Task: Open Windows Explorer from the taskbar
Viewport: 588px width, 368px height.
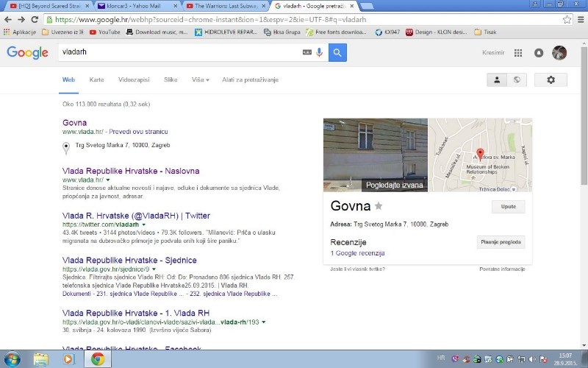Action: coord(40,359)
